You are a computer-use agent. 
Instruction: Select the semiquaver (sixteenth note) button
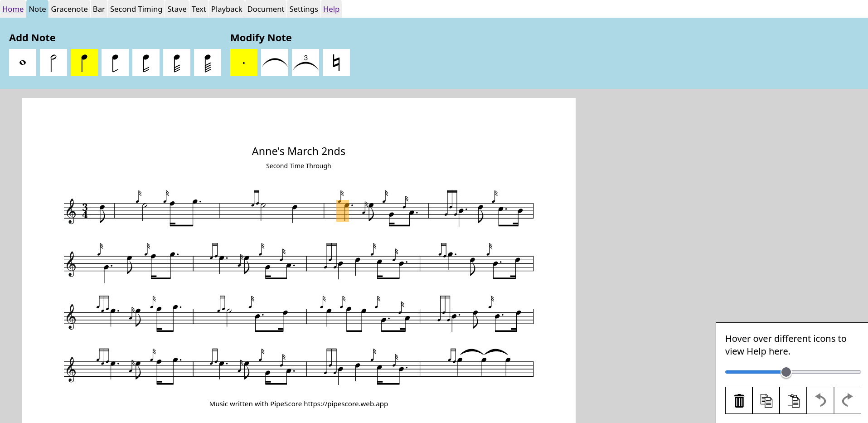click(146, 63)
